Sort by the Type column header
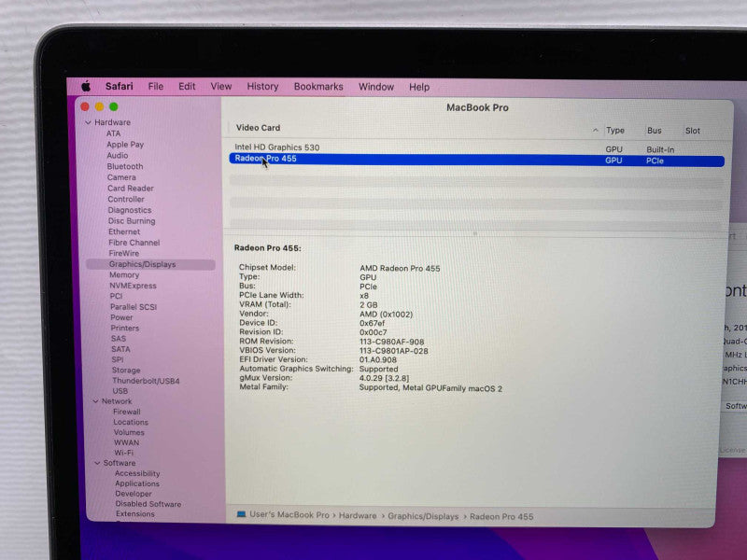747x560 pixels. tap(615, 130)
